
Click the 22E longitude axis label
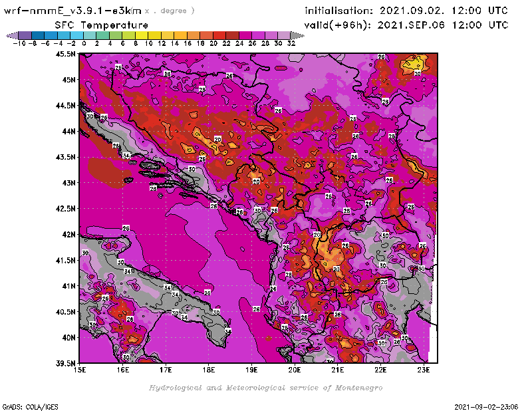[380, 370]
